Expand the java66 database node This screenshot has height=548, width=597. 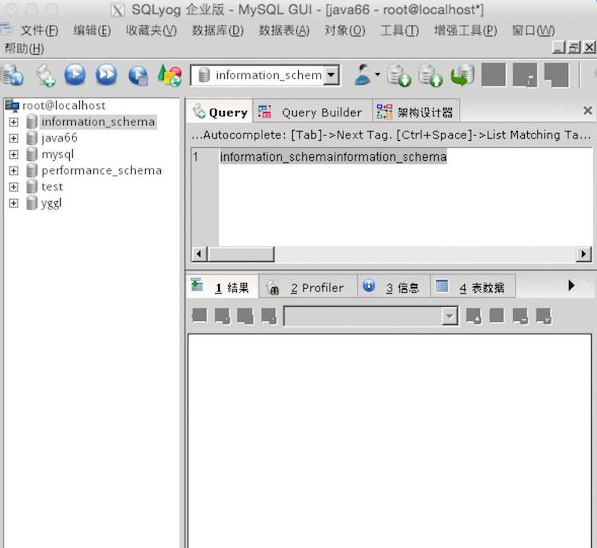[13, 138]
